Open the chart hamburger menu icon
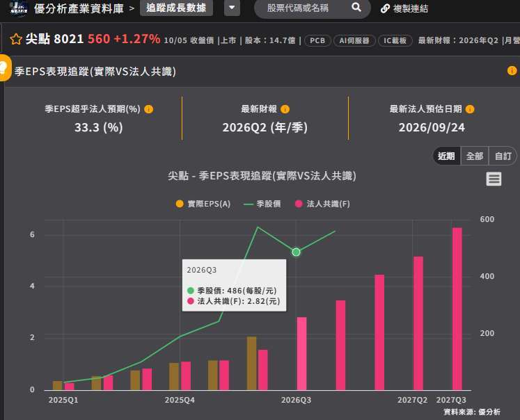The height and width of the screenshot is (420, 520). pos(494,179)
